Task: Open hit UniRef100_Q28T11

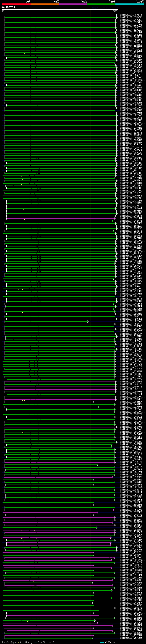Action: [131, 45]
